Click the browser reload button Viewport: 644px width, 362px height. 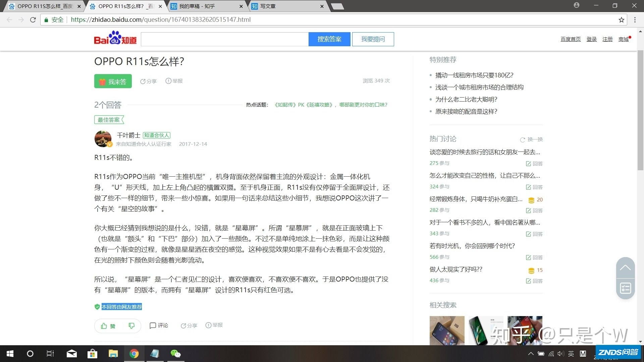(x=33, y=20)
